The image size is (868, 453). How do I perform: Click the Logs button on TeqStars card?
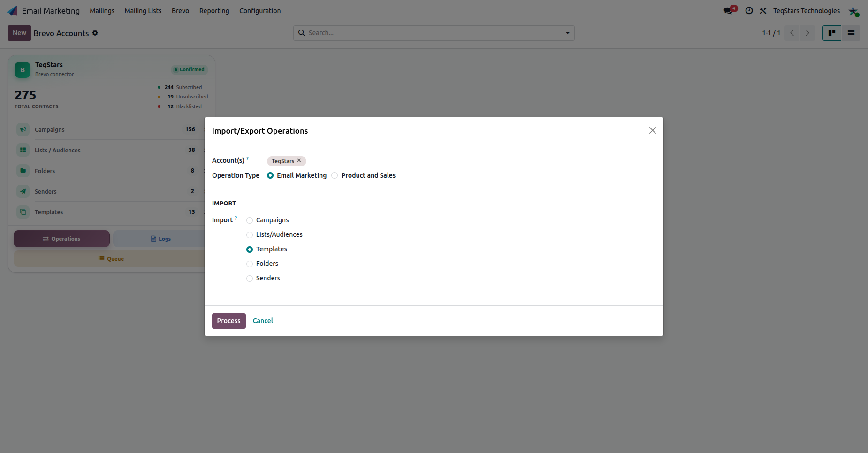pyautogui.click(x=160, y=239)
